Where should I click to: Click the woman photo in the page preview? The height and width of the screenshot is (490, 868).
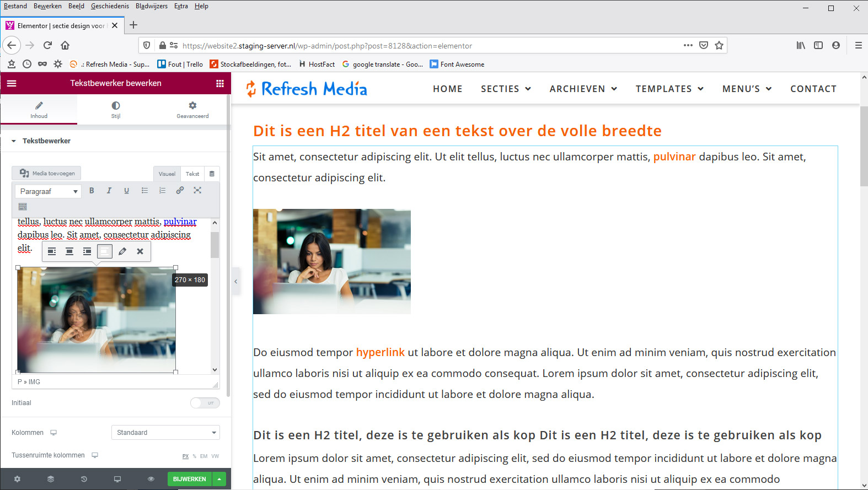[331, 261]
